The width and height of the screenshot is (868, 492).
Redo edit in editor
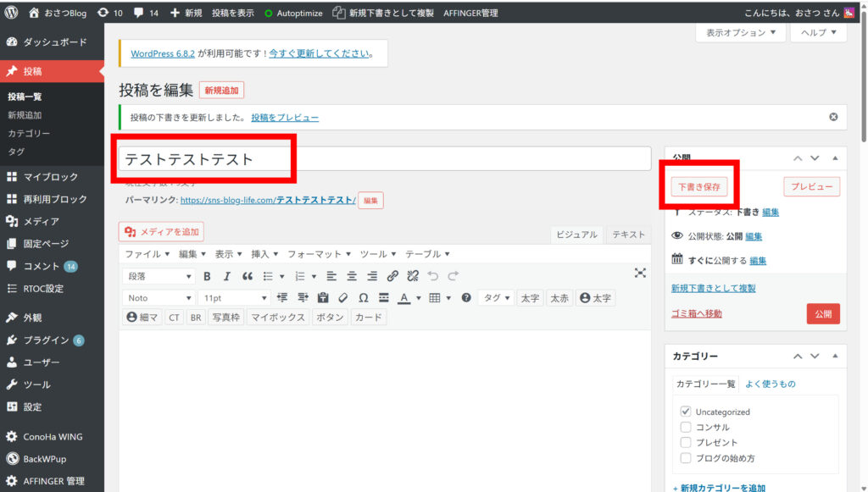click(x=453, y=276)
